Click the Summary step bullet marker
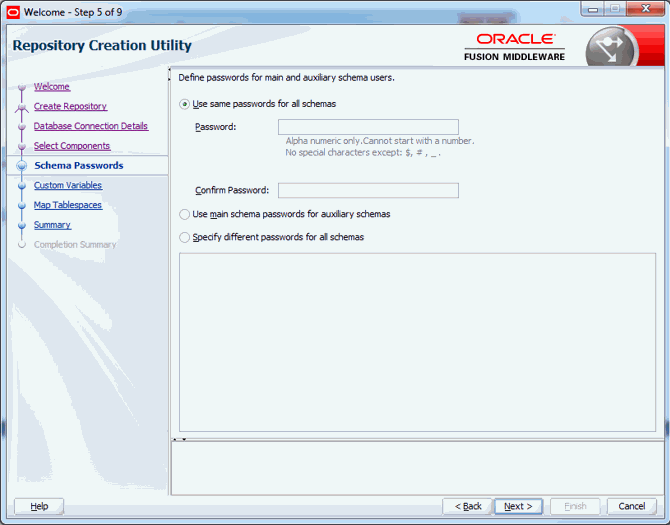 pyautogui.click(x=22, y=225)
